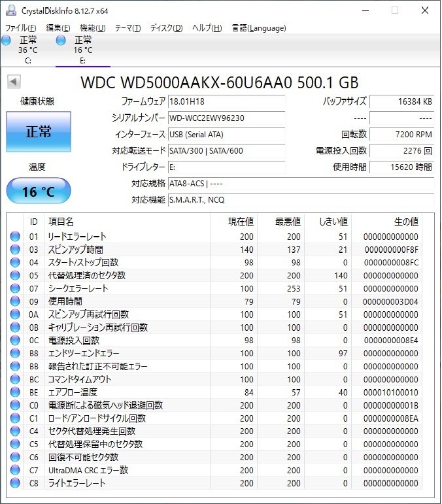The height and width of the screenshot is (504, 442).
Task: Click the 健康状態 label
Action: click(x=37, y=101)
